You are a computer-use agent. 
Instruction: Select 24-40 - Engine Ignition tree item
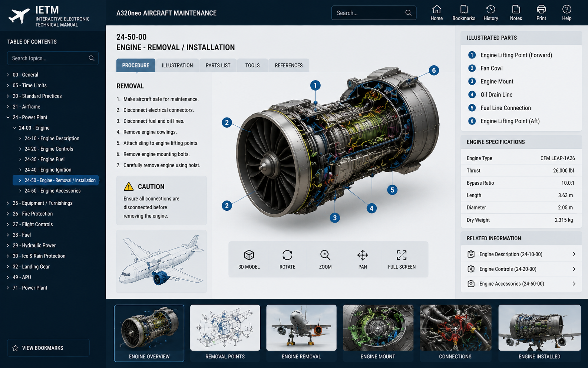pyautogui.click(x=48, y=170)
